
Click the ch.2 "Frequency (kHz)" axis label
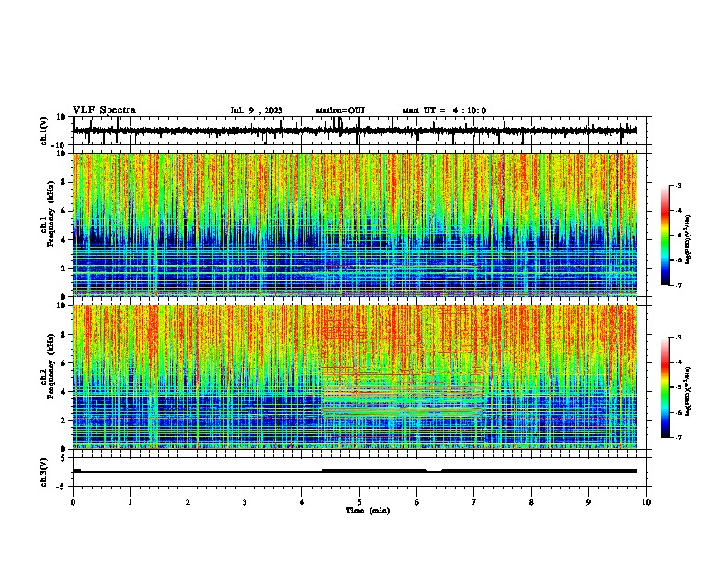coord(51,366)
